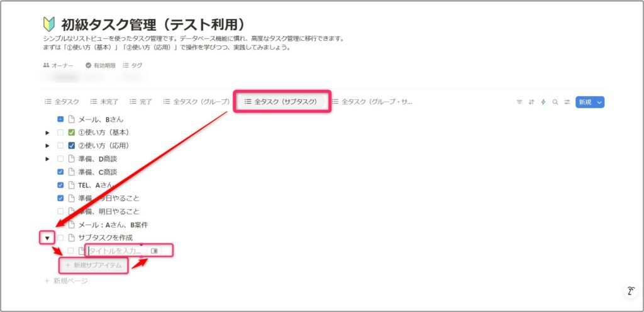Open the 全タスク（グループ） view tab

point(196,102)
